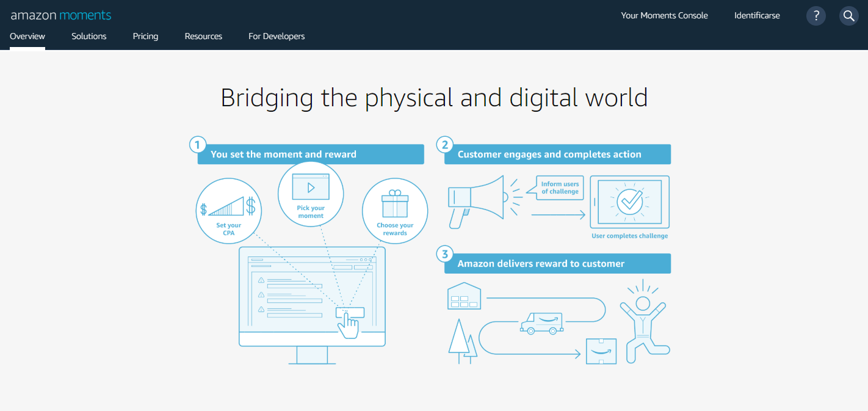Open the For Developers tab
Viewport: 868px width, 411px height.
(x=277, y=36)
